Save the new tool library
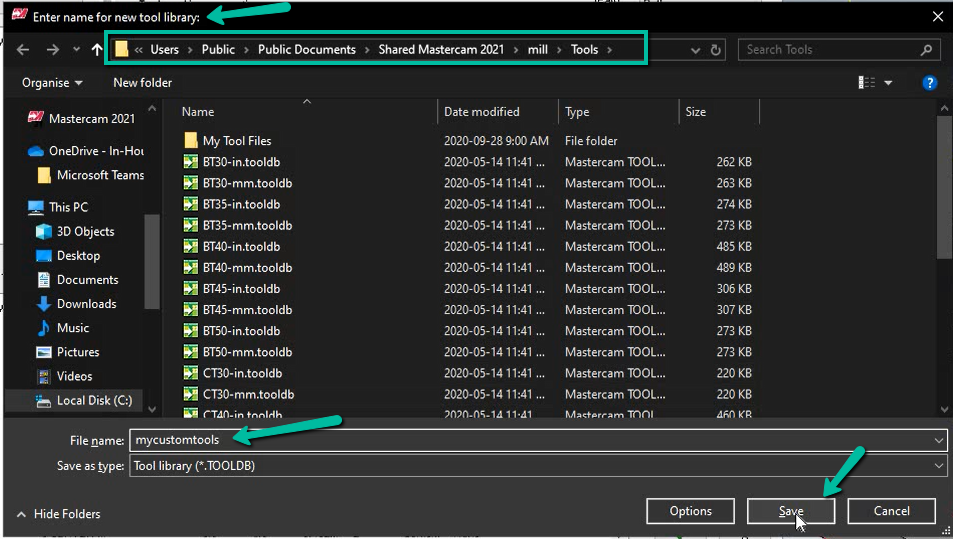The height and width of the screenshot is (539, 953). [791, 511]
